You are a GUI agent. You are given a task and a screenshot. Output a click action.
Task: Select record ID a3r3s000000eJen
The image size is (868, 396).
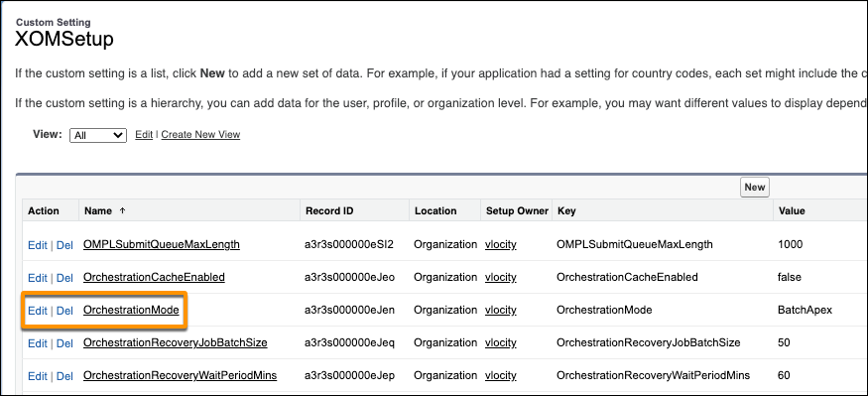(x=349, y=311)
